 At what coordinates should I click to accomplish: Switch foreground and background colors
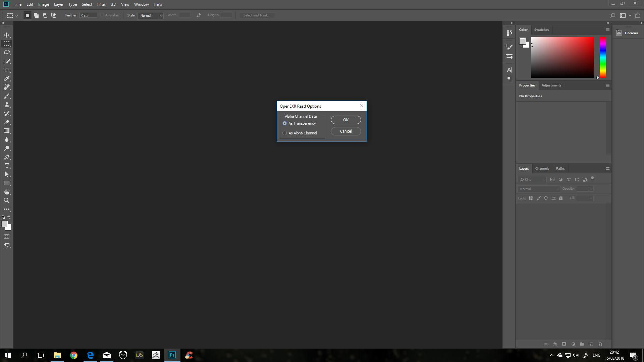coord(9,217)
